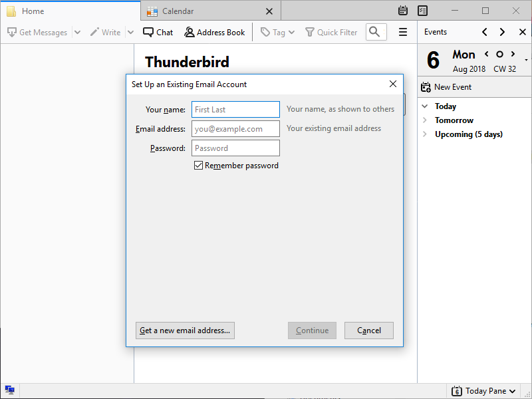Click the Get a new email address button
Screen dimensions: 532x399
click(184, 330)
